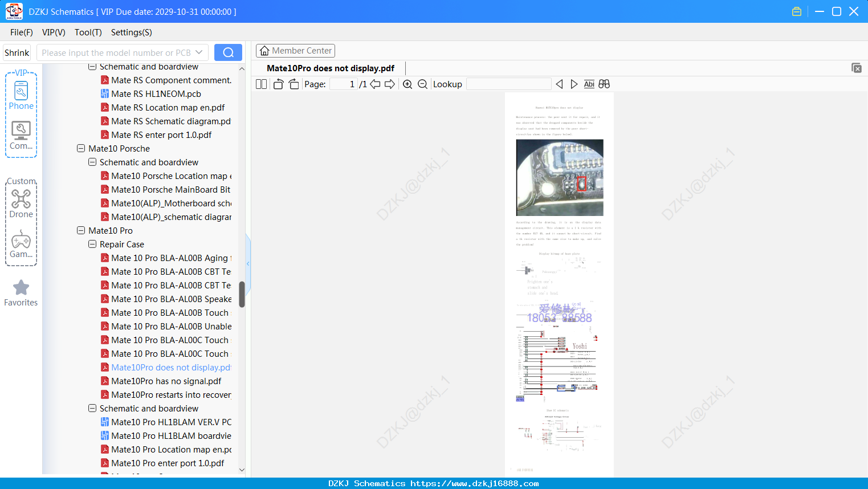
Task: Go to the previous page arrow
Action: tap(375, 84)
